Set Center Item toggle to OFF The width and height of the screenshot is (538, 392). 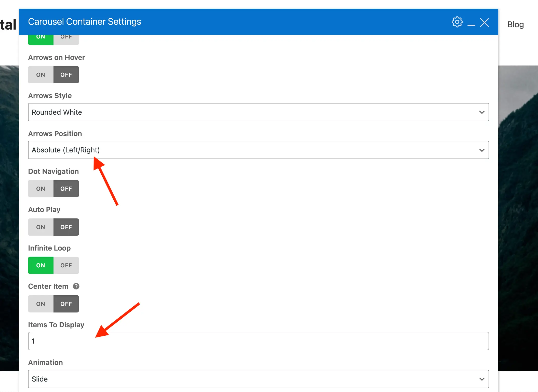coord(66,304)
